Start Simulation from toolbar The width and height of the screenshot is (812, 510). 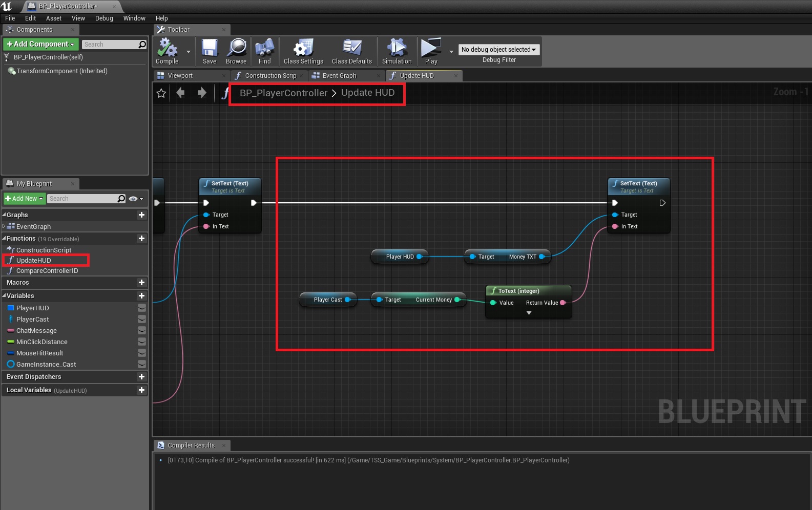click(x=397, y=49)
